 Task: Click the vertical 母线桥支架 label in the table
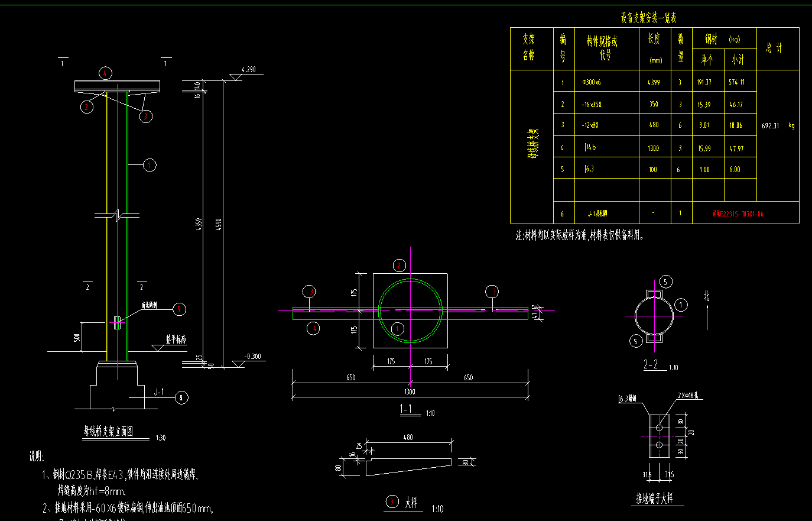click(x=532, y=144)
